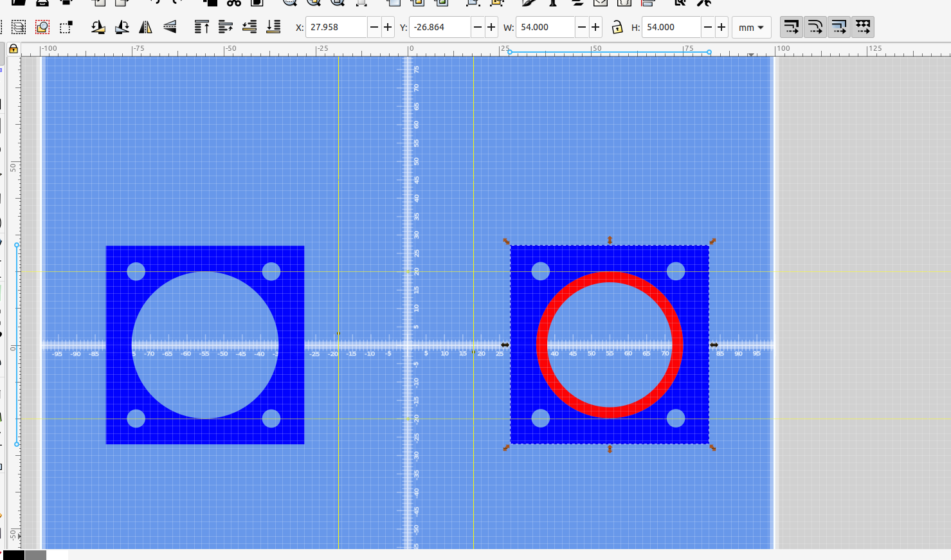Click the rubberband touch-select icon with red dashed border
This screenshot has height=560, width=951.
(x=42, y=27)
